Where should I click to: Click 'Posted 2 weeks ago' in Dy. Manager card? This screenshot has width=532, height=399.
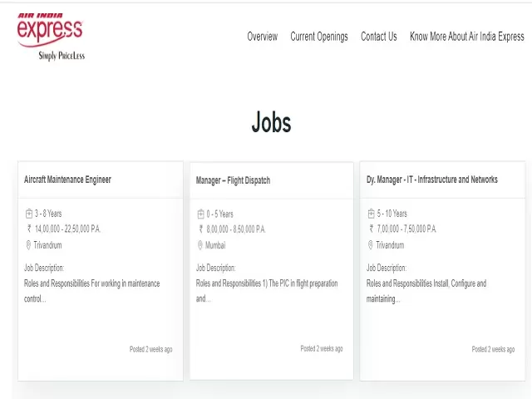point(493,349)
